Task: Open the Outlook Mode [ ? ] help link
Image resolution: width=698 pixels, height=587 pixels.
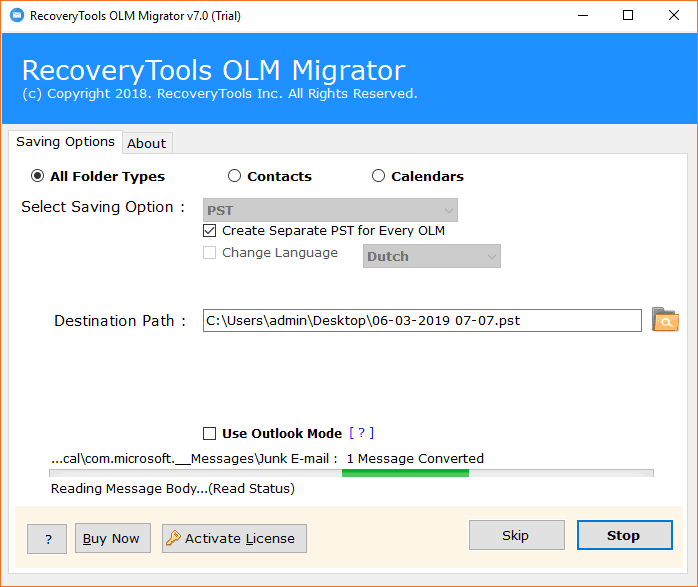Action: pyautogui.click(x=361, y=433)
